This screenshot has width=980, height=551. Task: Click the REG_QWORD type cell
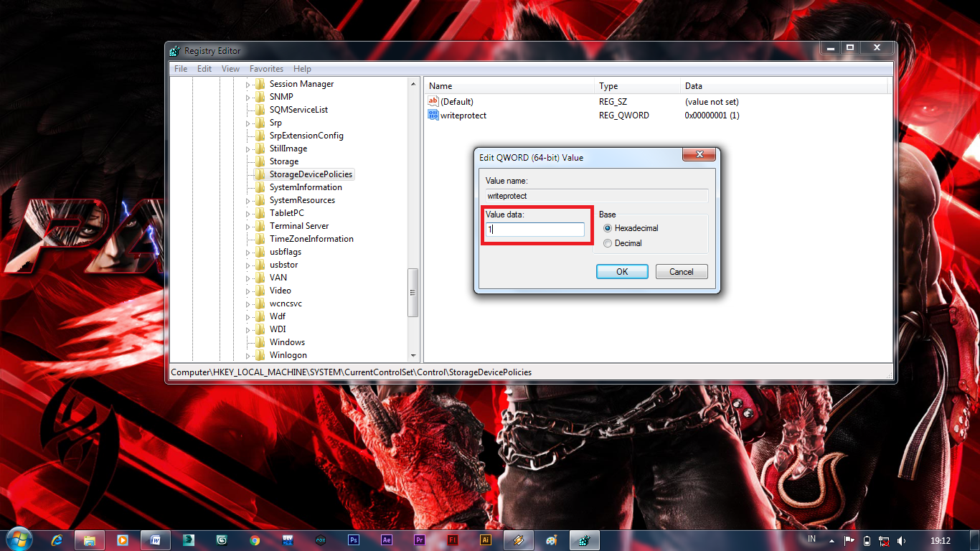coord(624,115)
